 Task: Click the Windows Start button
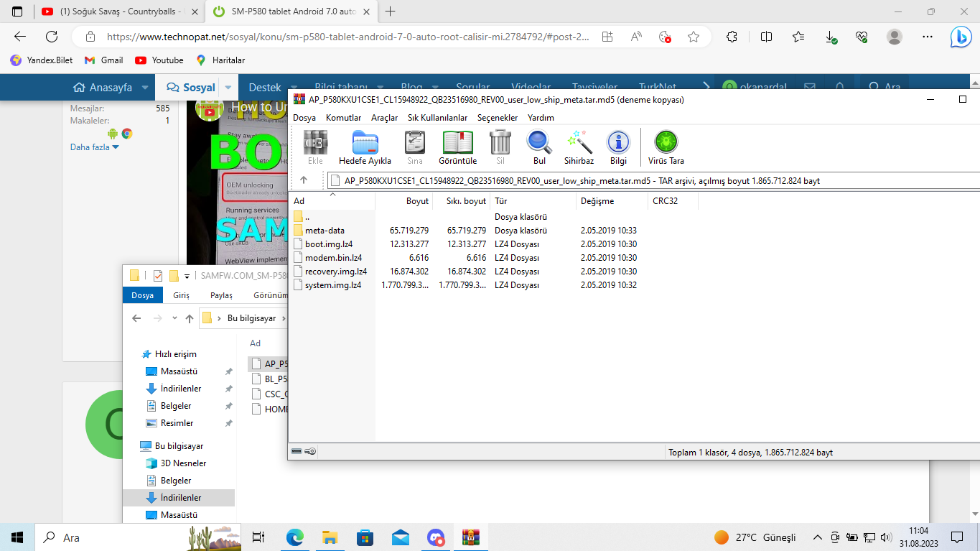point(17,537)
